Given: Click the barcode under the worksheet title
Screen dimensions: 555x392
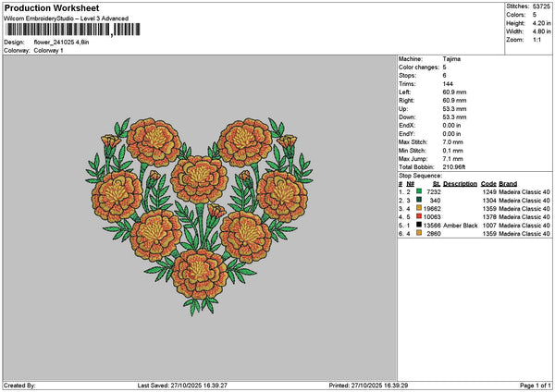Looking at the screenshot, I should [x=73, y=30].
